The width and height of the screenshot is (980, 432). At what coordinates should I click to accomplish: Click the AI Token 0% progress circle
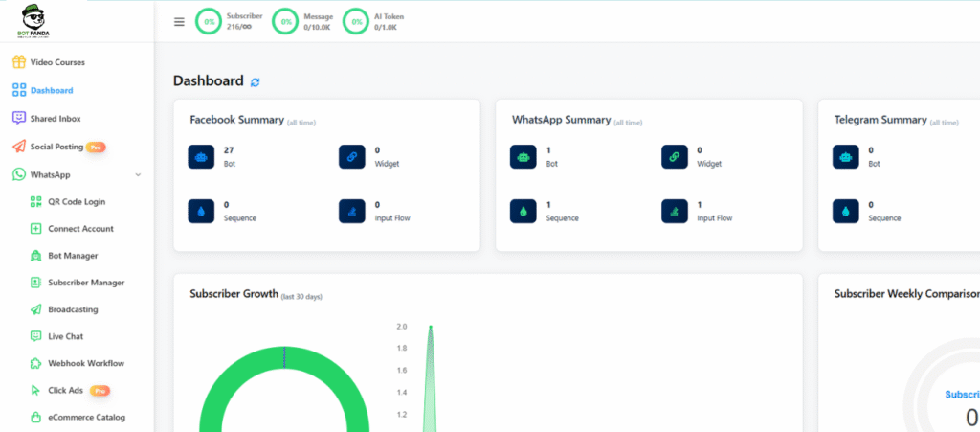pos(356,21)
